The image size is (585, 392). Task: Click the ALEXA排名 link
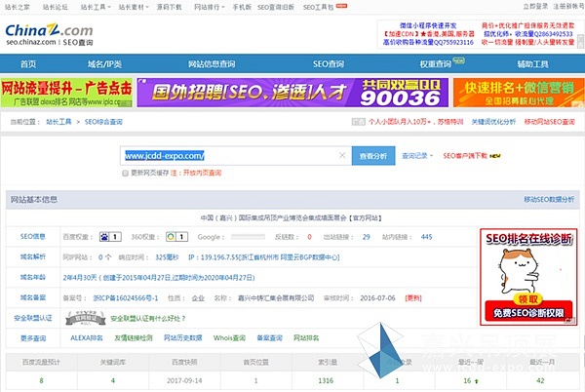[87, 338]
